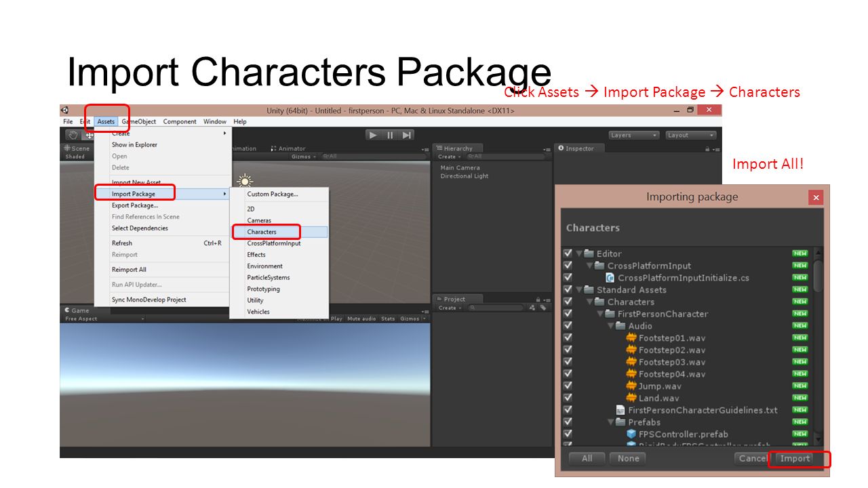Image resolution: width=868 pixels, height=488 pixels.
Task: Switch to the Animator tab
Action: point(288,148)
